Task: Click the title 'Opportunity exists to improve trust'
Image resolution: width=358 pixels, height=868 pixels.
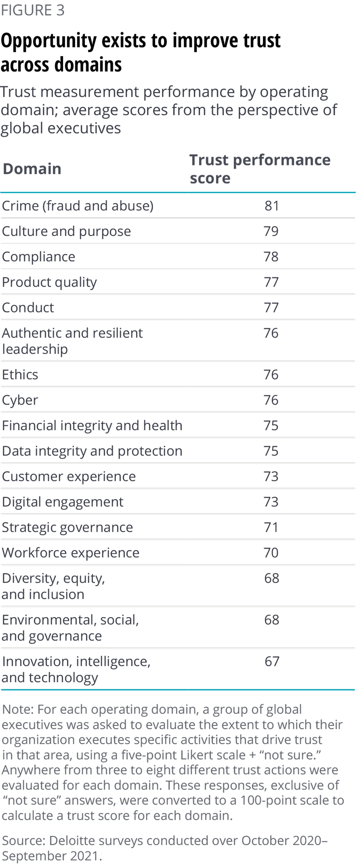Action: (141, 41)
